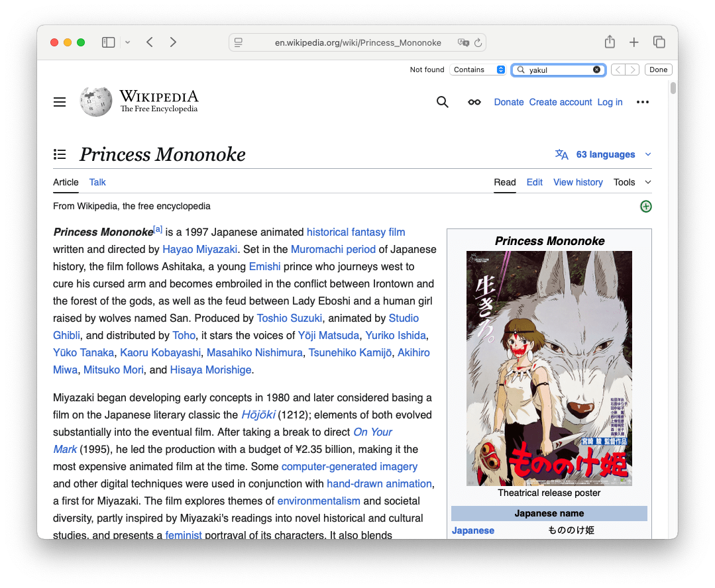
Task: Follow the hand-drawn animation link
Action: [x=380, y=483]
